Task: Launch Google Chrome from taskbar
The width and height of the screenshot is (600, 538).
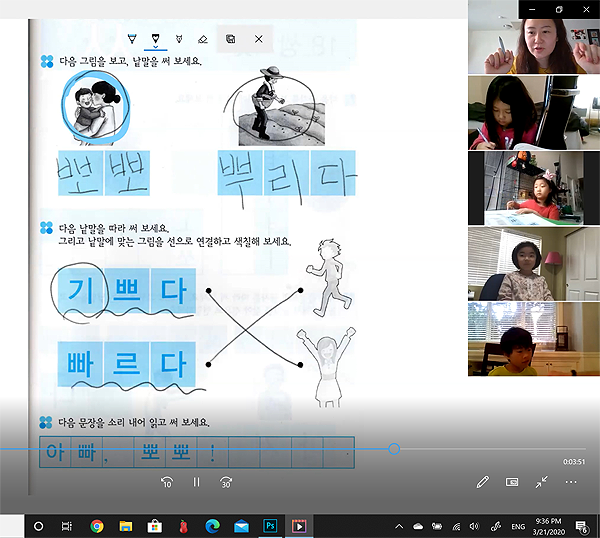Action: [97, 526]
